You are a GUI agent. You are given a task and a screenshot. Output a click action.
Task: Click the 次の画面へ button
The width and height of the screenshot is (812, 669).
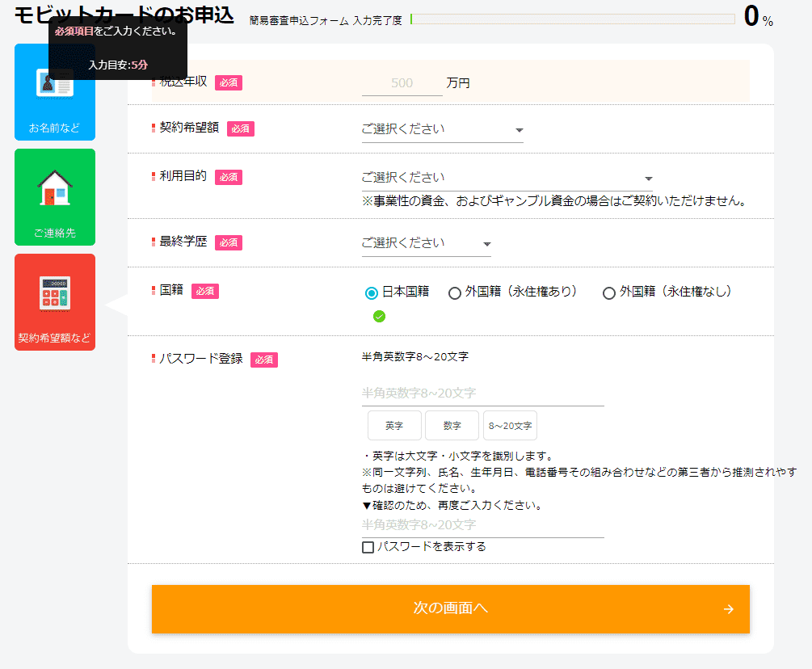pos(451,609)
